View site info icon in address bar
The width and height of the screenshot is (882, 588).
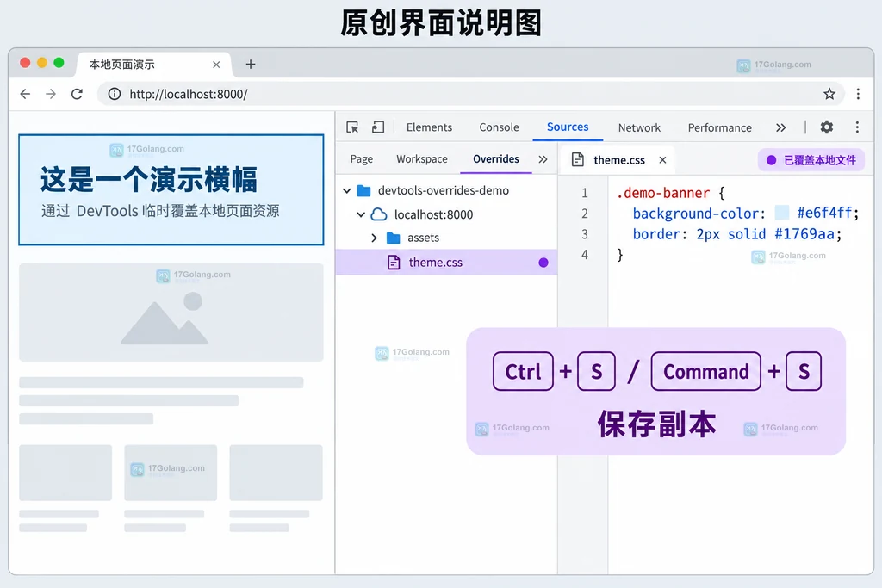coord(115,94)
